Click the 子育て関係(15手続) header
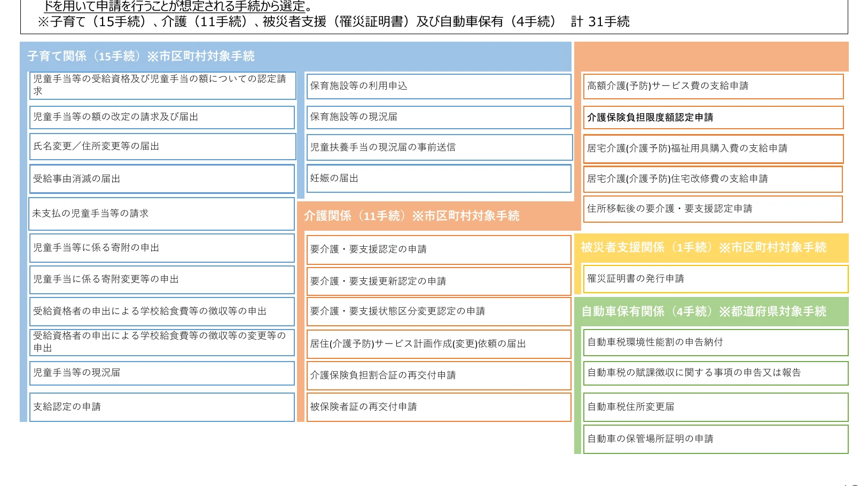The height and width of the screenshot is (486, 868). click(x=141, y=56)
